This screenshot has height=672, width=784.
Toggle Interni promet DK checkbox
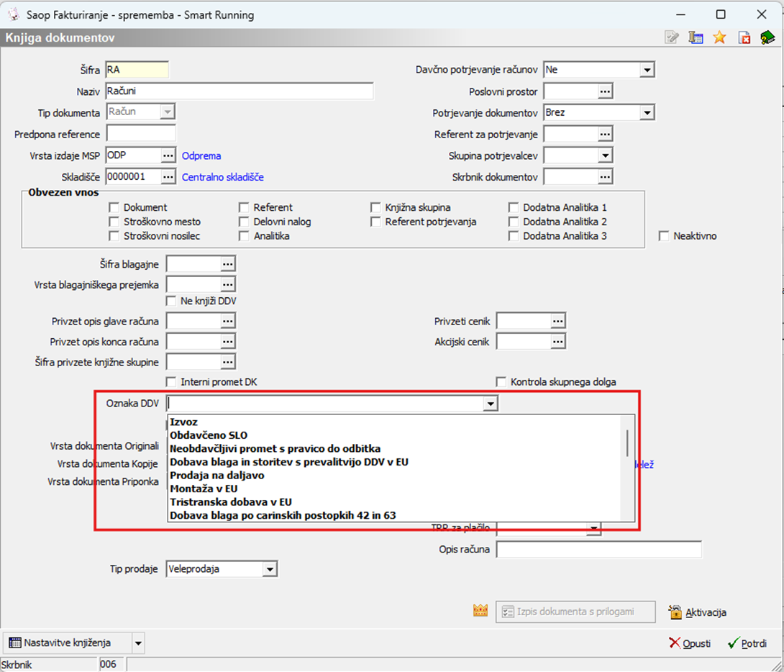(x=171, y=382)
